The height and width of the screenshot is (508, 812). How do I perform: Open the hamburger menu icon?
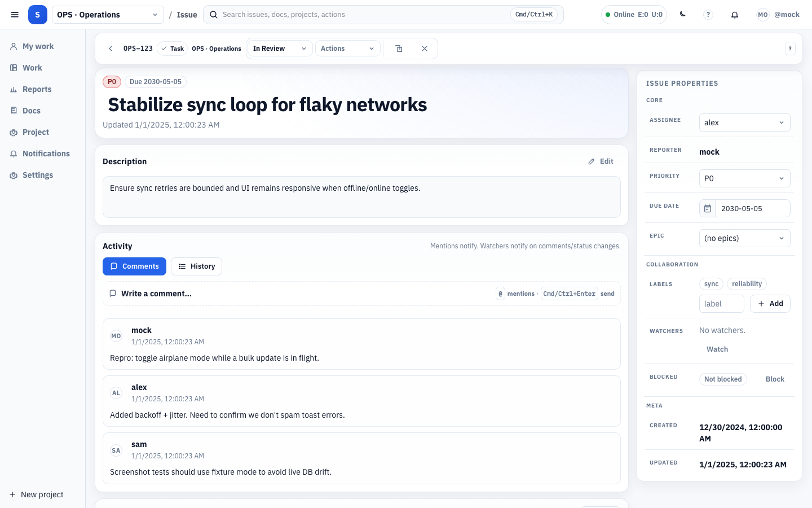pyautogui.click(x=15, y=15)
